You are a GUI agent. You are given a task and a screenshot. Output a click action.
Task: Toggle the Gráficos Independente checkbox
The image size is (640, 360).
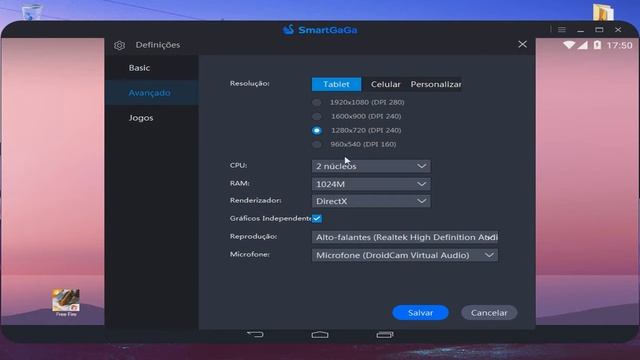coord(317,218)
